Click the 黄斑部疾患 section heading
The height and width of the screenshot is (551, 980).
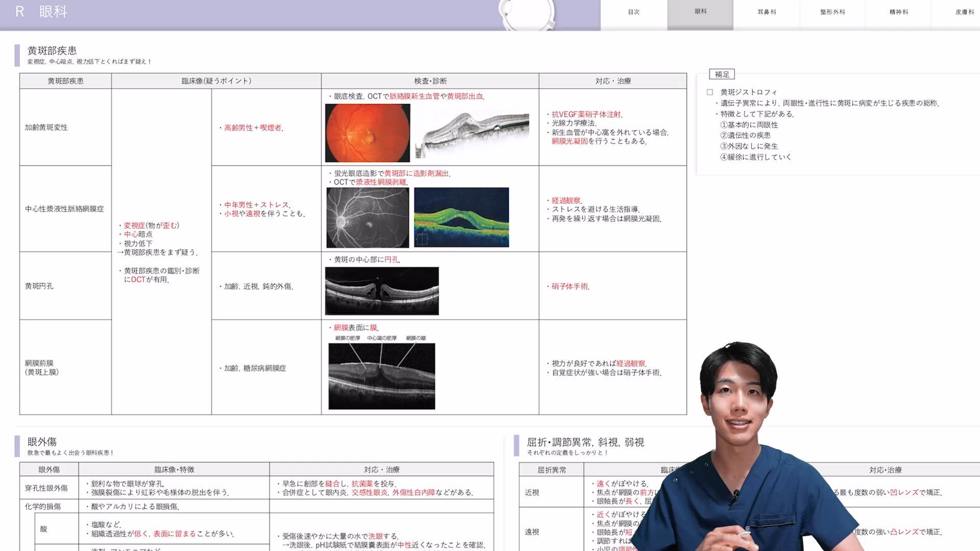click(x=52, y=51)
